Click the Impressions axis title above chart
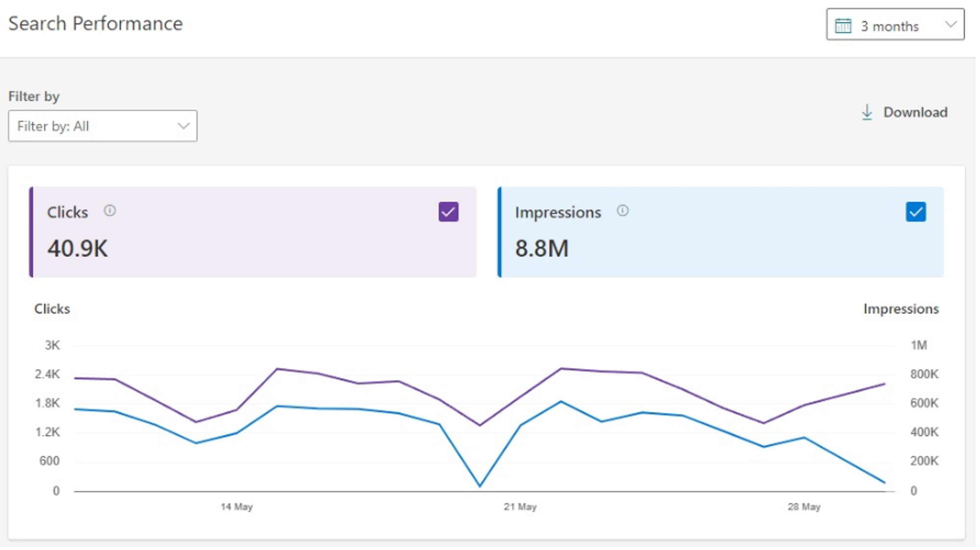The width and height of the screenshot is (980, 550). pyautogui.click(x=901, y=309)
